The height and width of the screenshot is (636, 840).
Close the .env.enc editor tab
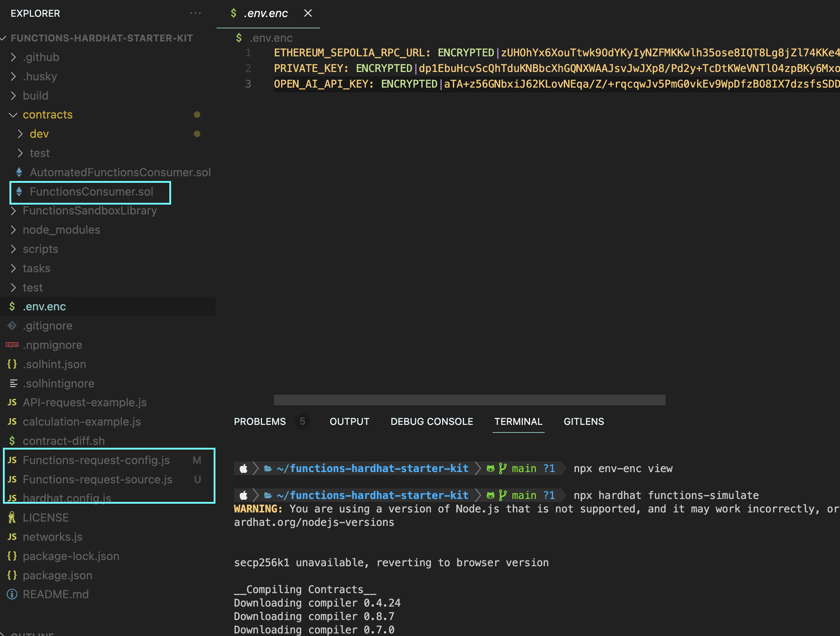pyautogui.click(x=308, y=13)
